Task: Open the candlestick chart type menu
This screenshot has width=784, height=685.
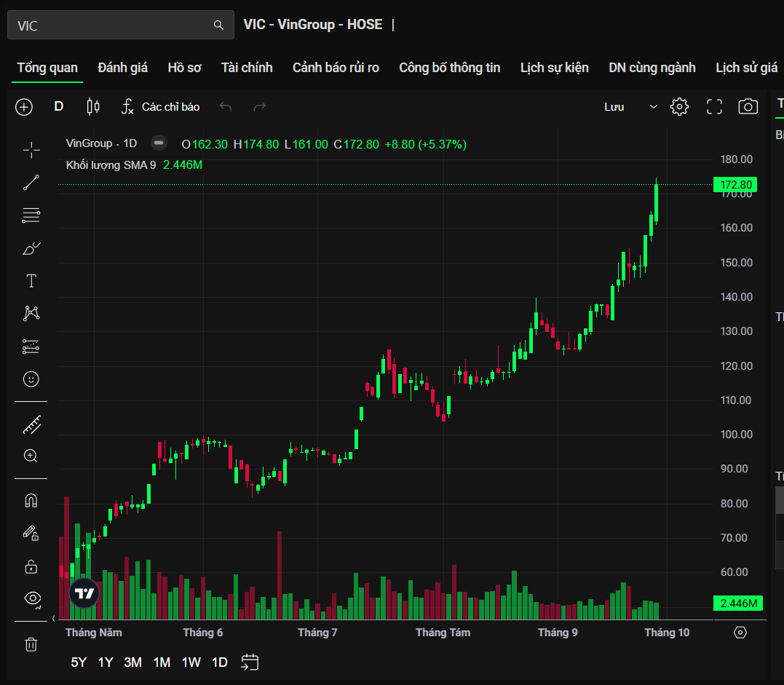Action: pos(93,106)
